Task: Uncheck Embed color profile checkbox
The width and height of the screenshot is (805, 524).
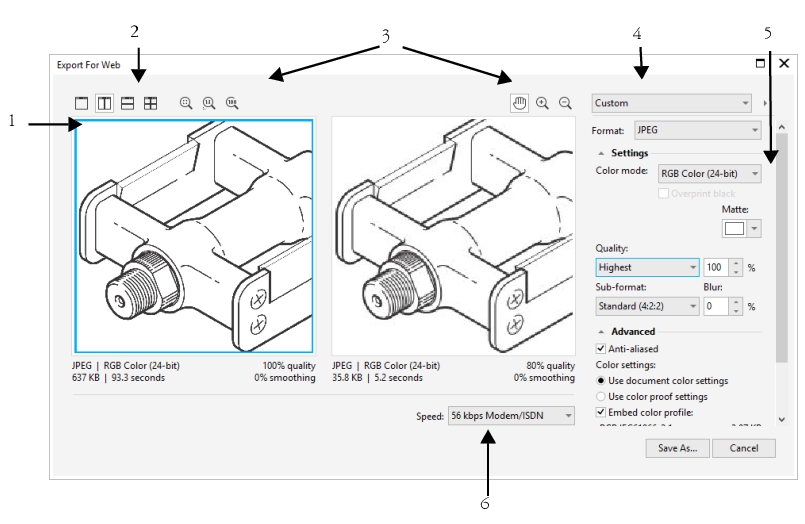Action: pos(600,412)
